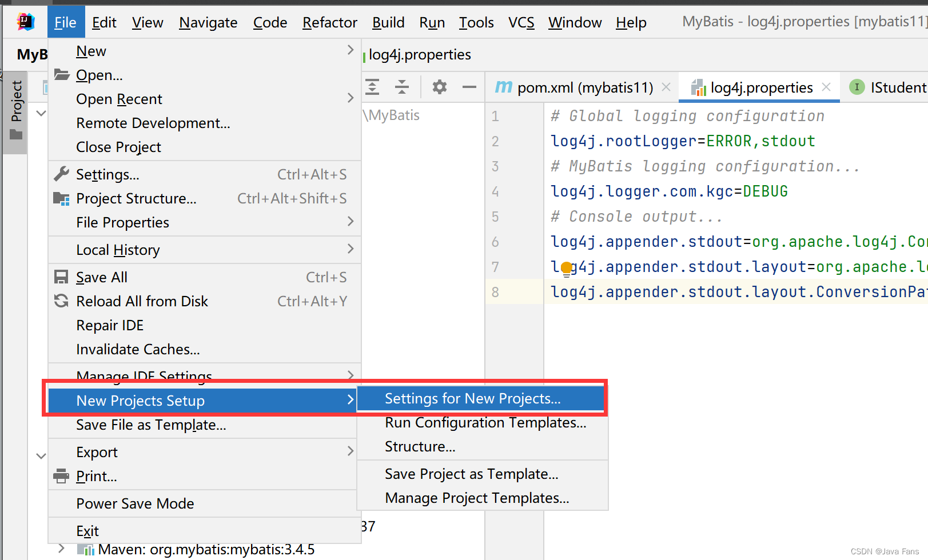This screenshot has height=560, width=928.
Task: Click the Maven library icon in tree
Action: tap(86, 550)
